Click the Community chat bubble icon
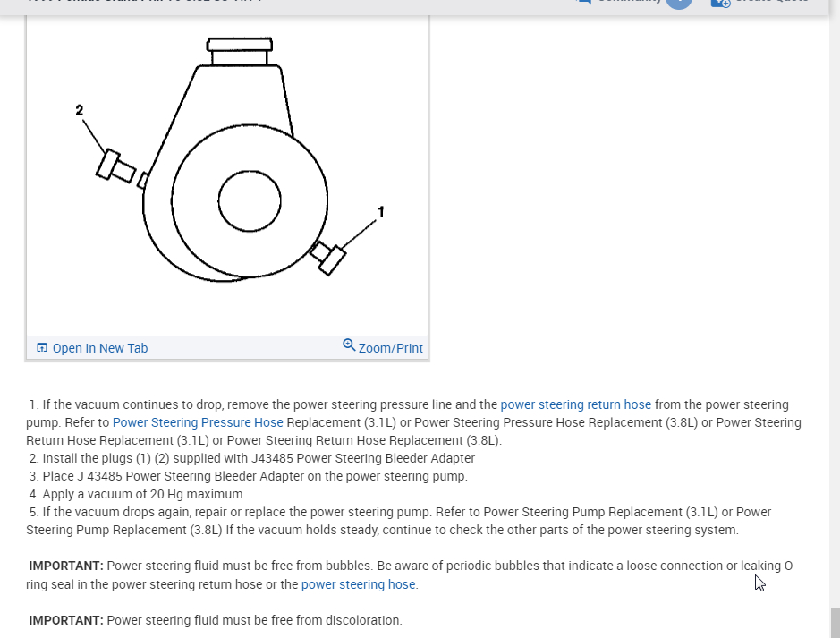This screenshot has height=638, width=840. click(x=583, y=2)
